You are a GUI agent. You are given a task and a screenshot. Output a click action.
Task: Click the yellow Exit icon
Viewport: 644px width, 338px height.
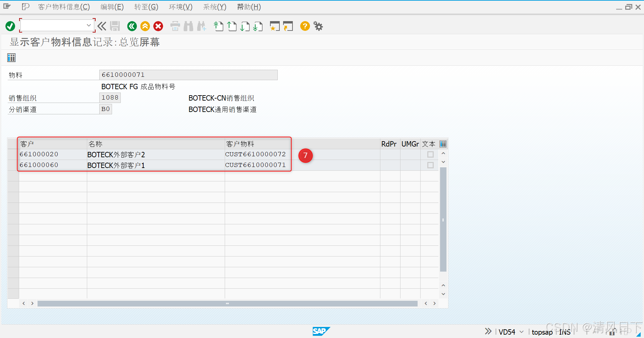pyautogui.click(x=145, y=26)
